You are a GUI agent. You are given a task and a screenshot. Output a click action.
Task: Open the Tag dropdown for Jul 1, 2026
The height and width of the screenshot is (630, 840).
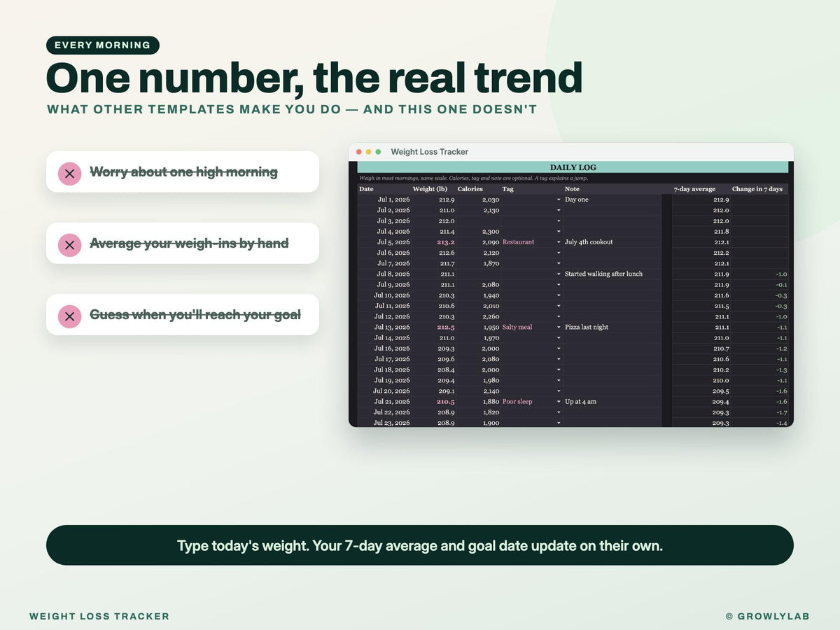559,199
